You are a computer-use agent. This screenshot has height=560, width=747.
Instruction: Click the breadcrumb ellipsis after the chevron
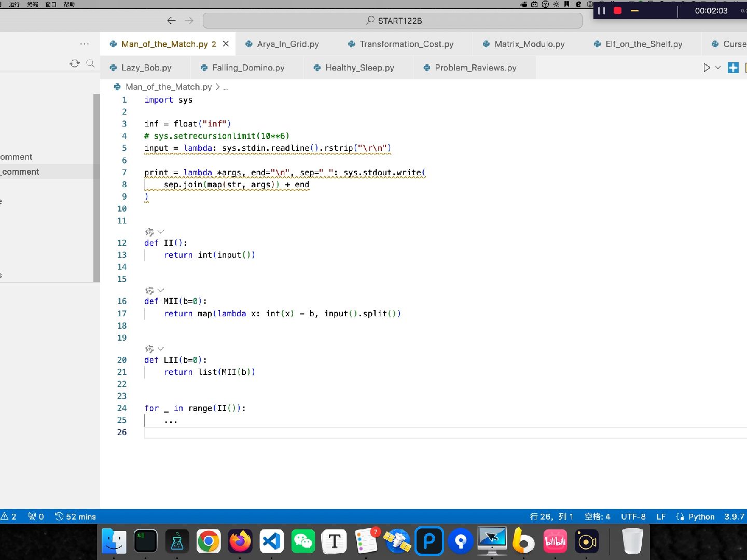[226, 87]
